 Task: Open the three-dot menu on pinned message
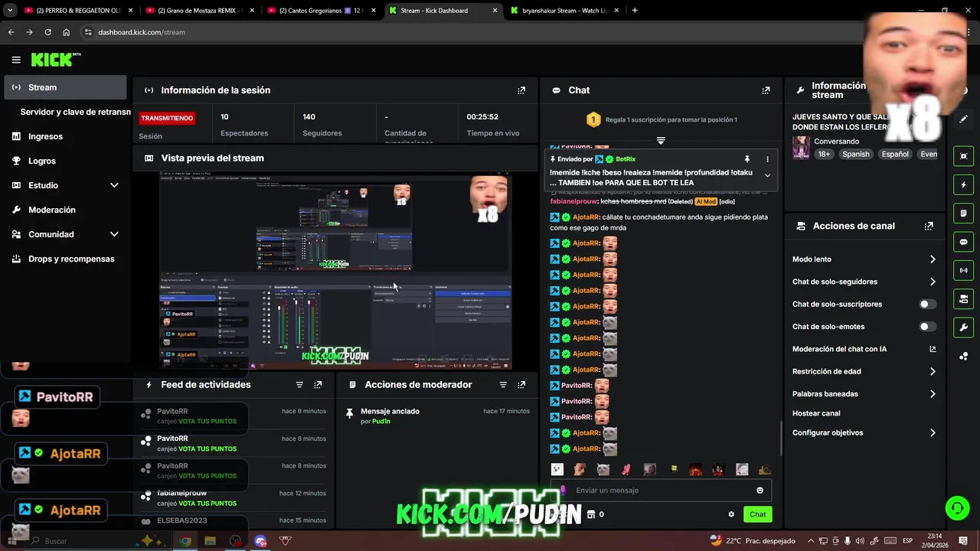(x=767, y=159)
